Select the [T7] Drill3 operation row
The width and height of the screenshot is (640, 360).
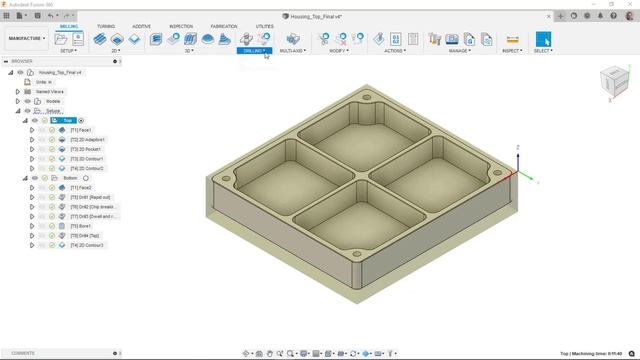coord(93,216)
